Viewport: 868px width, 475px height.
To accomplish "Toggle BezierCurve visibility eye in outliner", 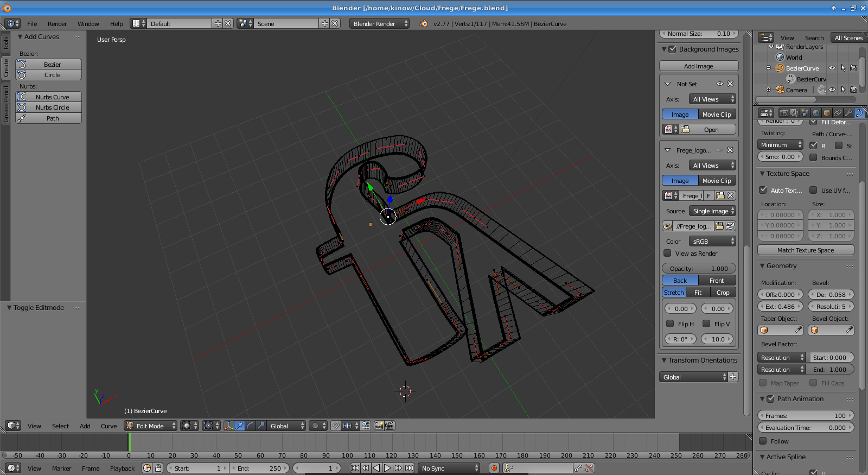I will (x=832, y=68).
